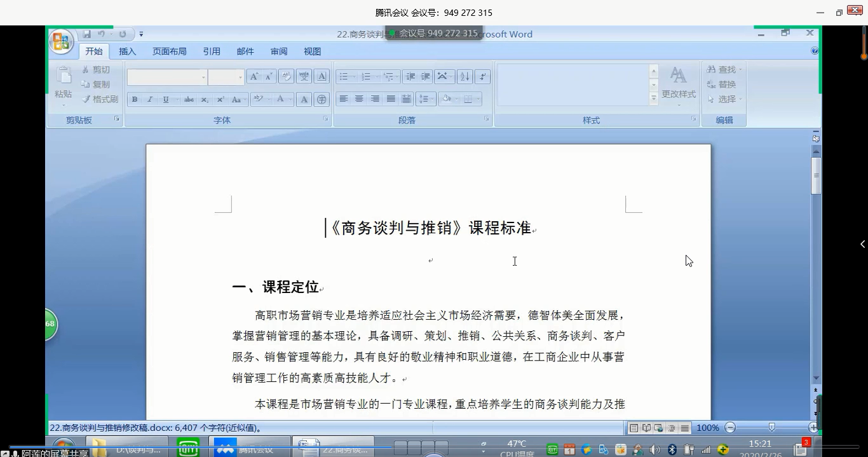Open the font name dropdown
The width and height of the screenshot is (868, 457).
click(203, 77)
